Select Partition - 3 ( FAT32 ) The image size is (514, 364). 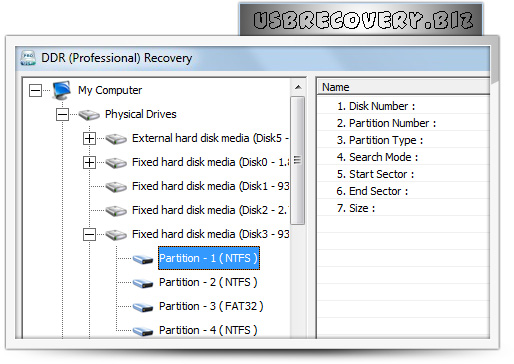coord(211,306)
